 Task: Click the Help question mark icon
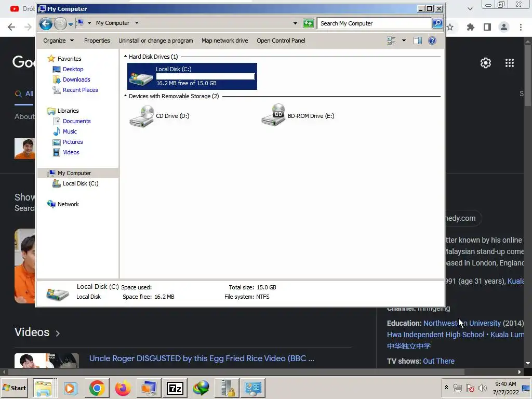(x=432, y=41)
